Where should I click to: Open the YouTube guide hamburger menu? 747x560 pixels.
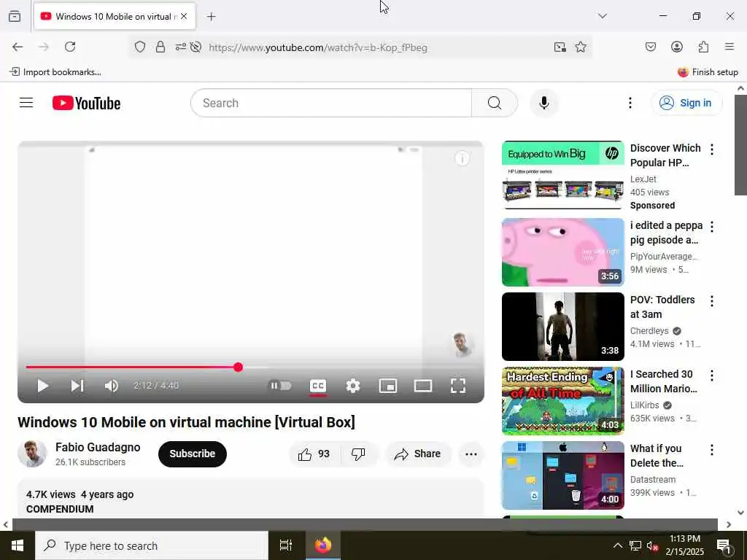click(x=26, y=103)
